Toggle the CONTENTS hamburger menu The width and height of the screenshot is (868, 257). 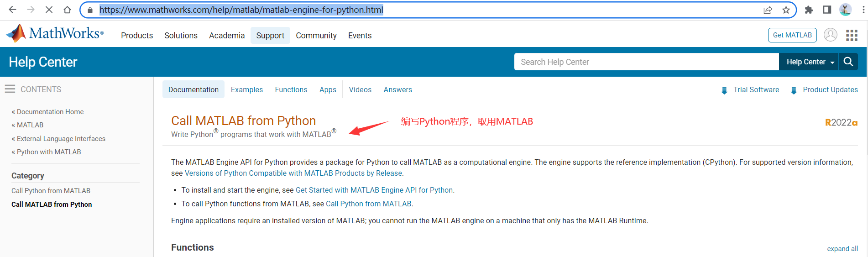pyautogui.click(x=10, y=89)
